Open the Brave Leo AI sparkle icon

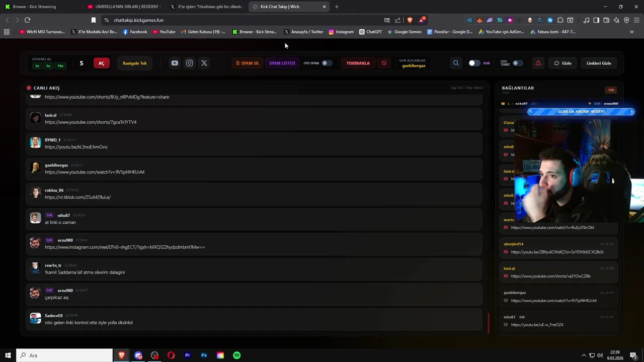coord(616,20)
